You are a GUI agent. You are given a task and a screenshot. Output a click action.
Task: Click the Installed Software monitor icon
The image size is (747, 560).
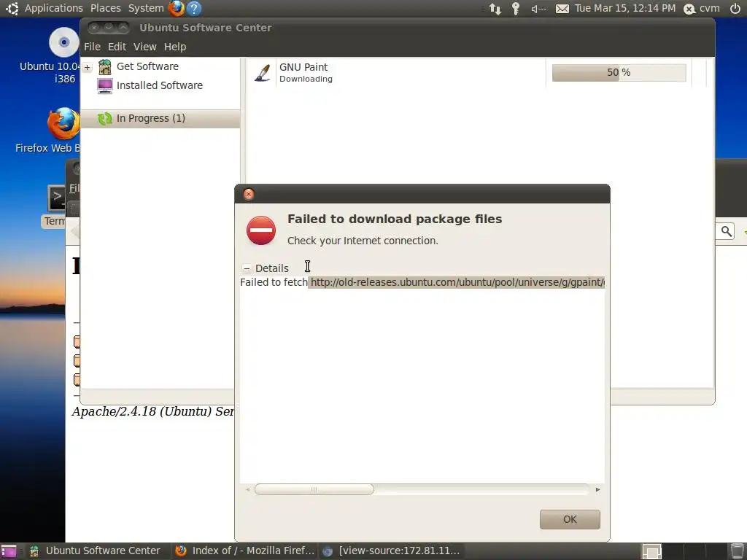[x=105, y=86]
